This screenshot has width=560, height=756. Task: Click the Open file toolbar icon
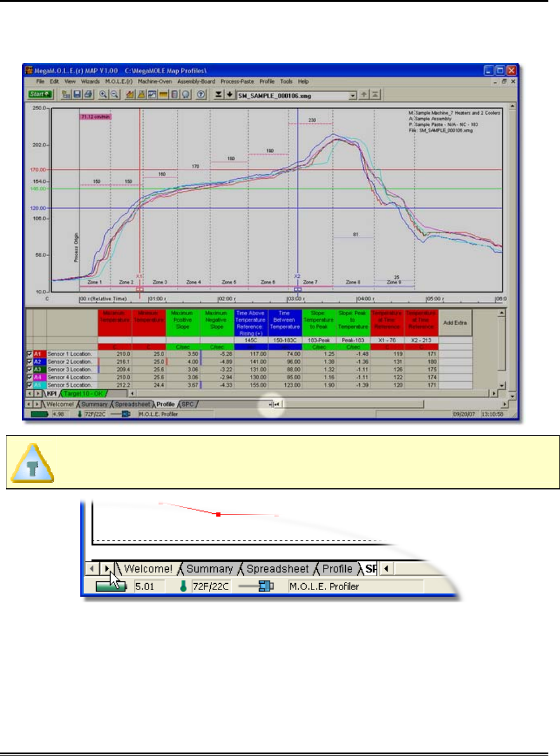point(66,94)
